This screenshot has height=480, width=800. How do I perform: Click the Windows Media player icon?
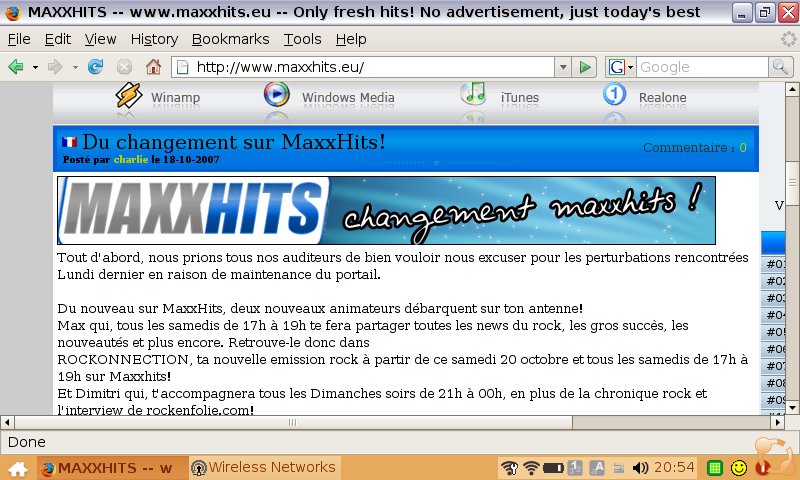pos(277,94)
